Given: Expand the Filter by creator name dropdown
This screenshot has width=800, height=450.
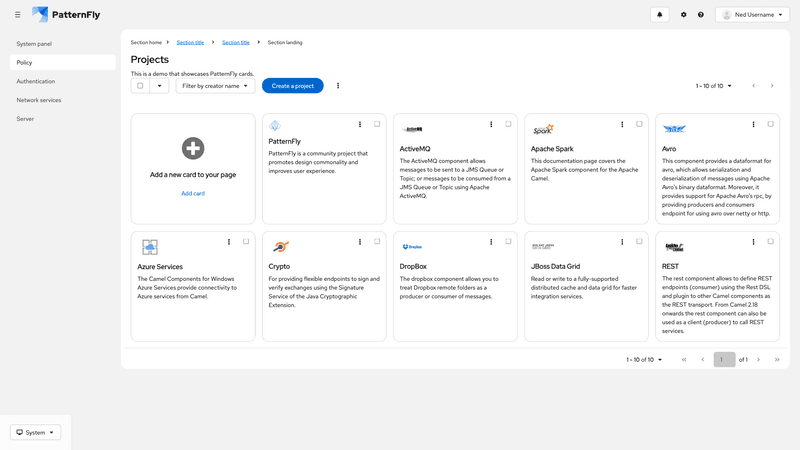Looking at the screenshot, I should click(215, 86).
